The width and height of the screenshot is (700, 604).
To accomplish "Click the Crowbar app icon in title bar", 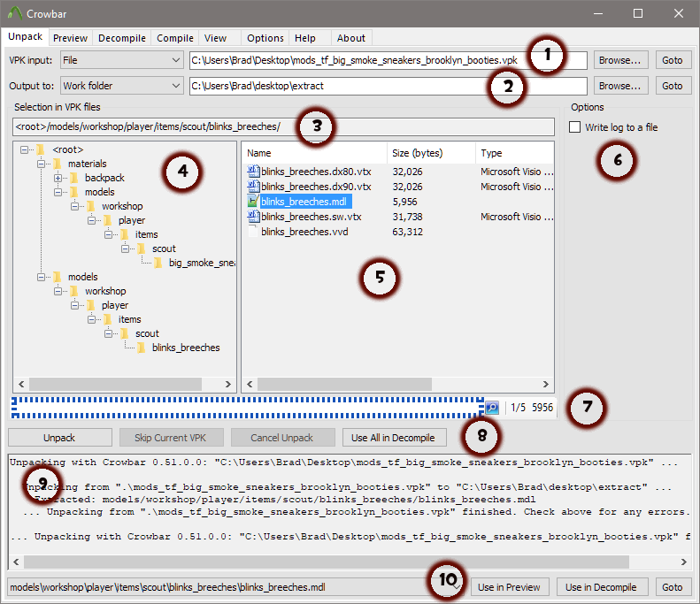I will tap(14, 13).
